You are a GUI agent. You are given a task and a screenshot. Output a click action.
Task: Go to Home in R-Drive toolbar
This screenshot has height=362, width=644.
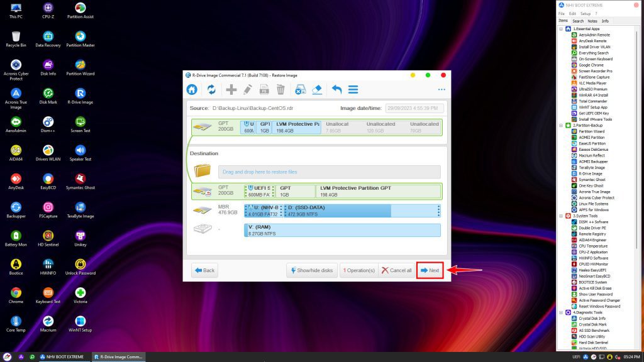click(192, 89)
